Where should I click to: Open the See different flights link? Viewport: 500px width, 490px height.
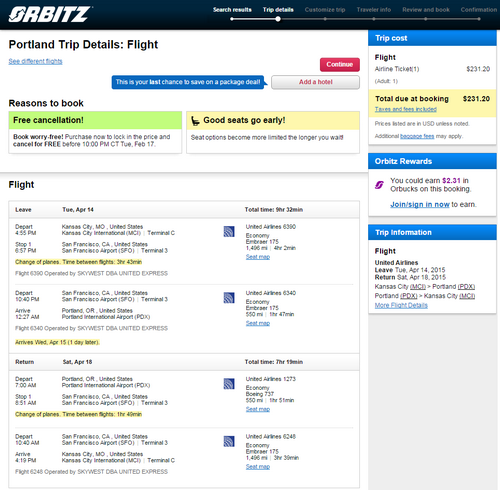pos(35,61)
